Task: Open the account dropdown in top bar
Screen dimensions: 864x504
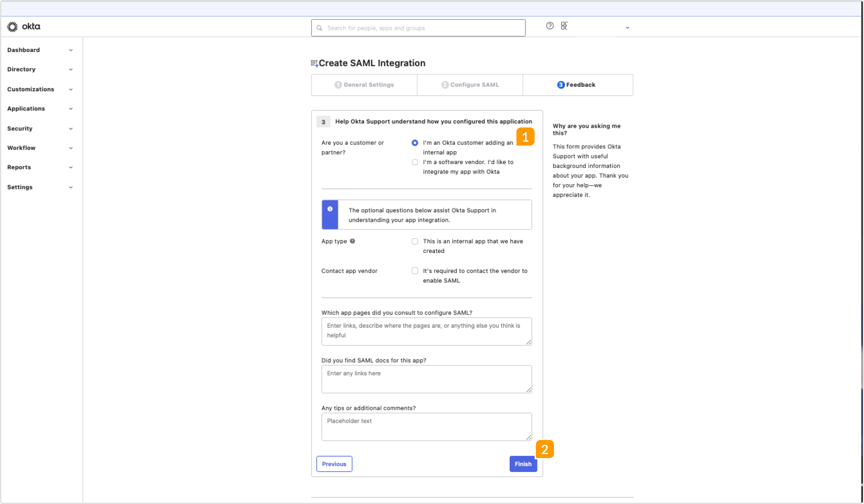Action: pyautogui.click(x=627, y=27)
